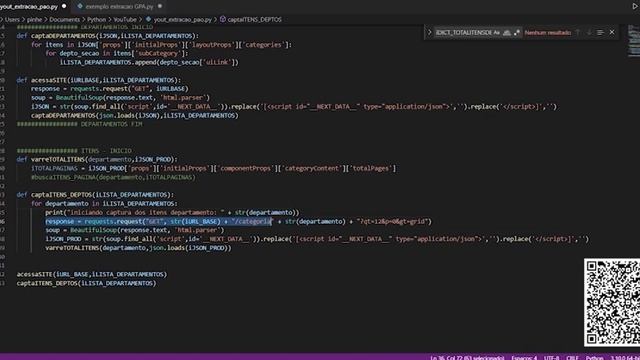The height and width of the screenshot is (360, 640).
Task: Click the 'Nenhum resultado' no-results message
Action: 548,33
